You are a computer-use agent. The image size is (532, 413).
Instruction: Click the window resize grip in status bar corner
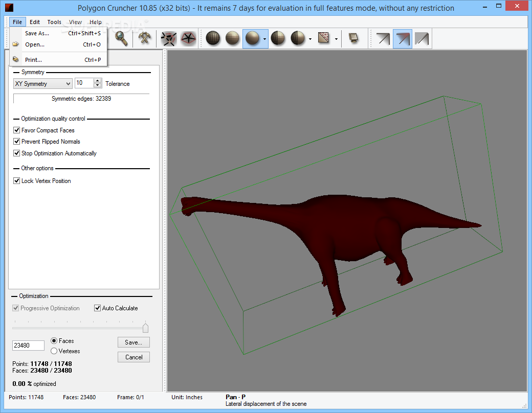tap(524, 405)
